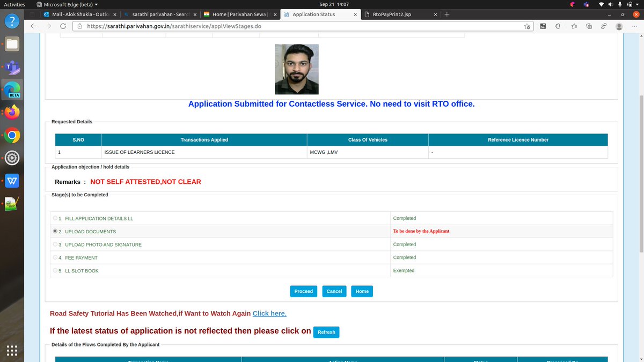
Task: Open System Settings gear in the dock
Action: [x=12, y=158]
